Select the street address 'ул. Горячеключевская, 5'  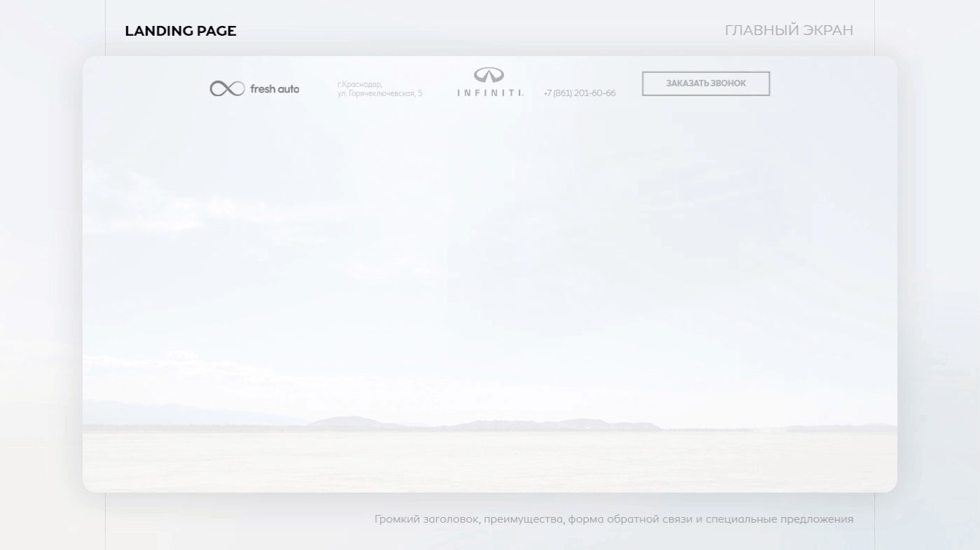pyautogui.click(x=379, y=93)
